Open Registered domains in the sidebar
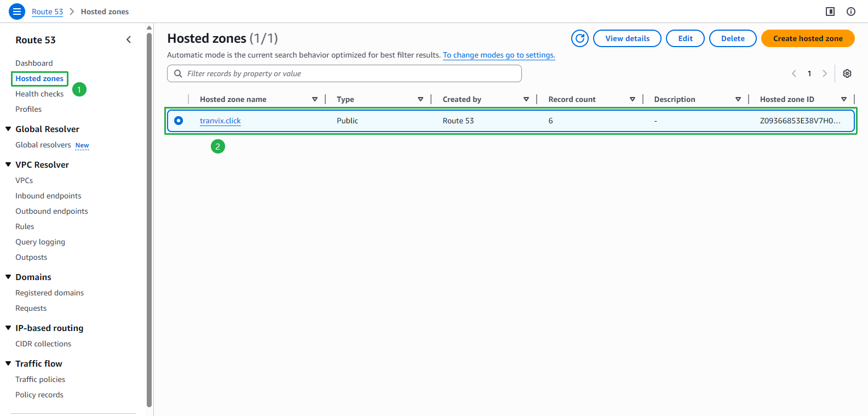This screenshot has width=868, height=416. pyautogui.click(x=49, y=293)
